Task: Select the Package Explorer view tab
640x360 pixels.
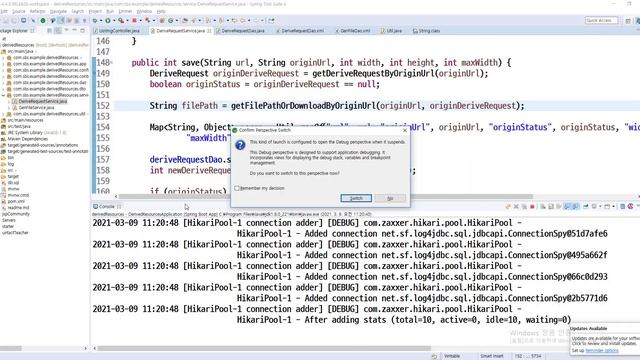Action: pos(16,31)
